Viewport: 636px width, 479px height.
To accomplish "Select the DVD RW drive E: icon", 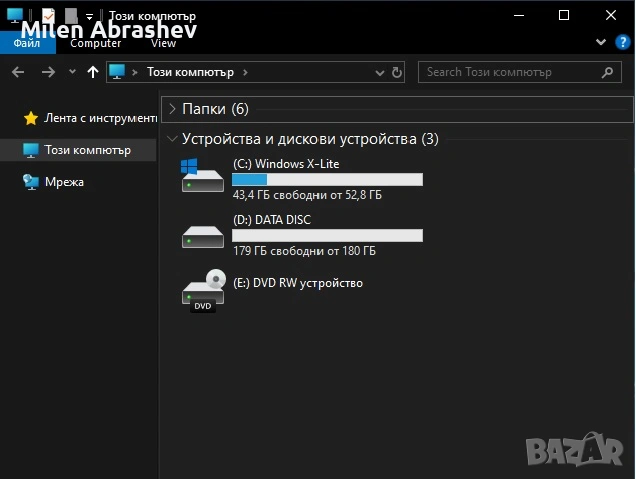I will (x=203, y=291).
